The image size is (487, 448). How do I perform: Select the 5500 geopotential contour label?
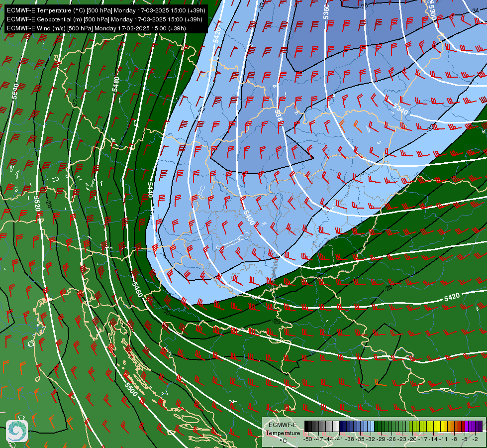coord(131,389)
